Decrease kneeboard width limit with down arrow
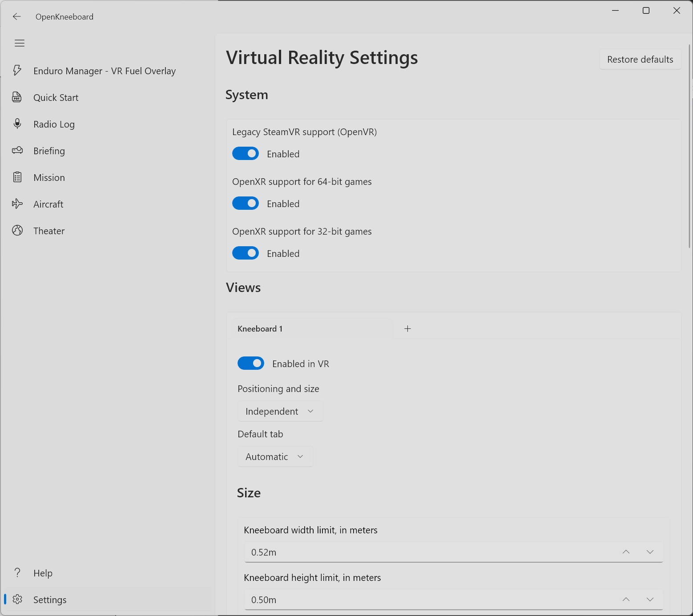 (650, 552)
